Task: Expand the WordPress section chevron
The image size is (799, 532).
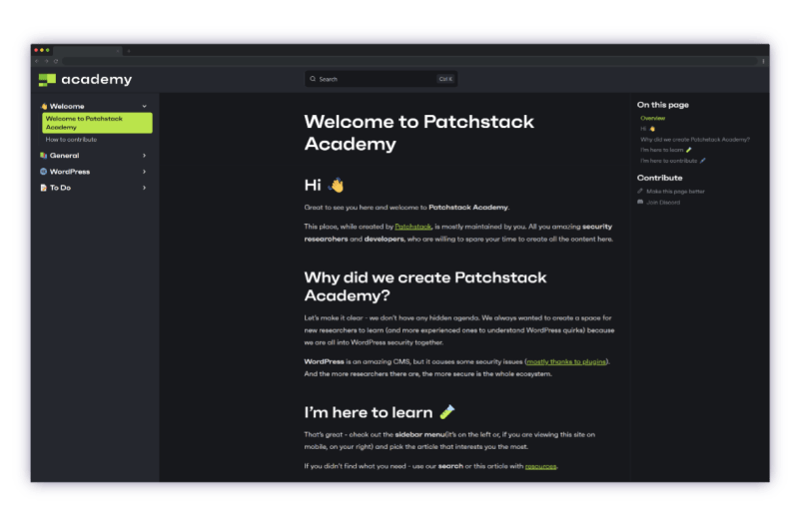Action: pyautogui.click(x=144, y=172)
